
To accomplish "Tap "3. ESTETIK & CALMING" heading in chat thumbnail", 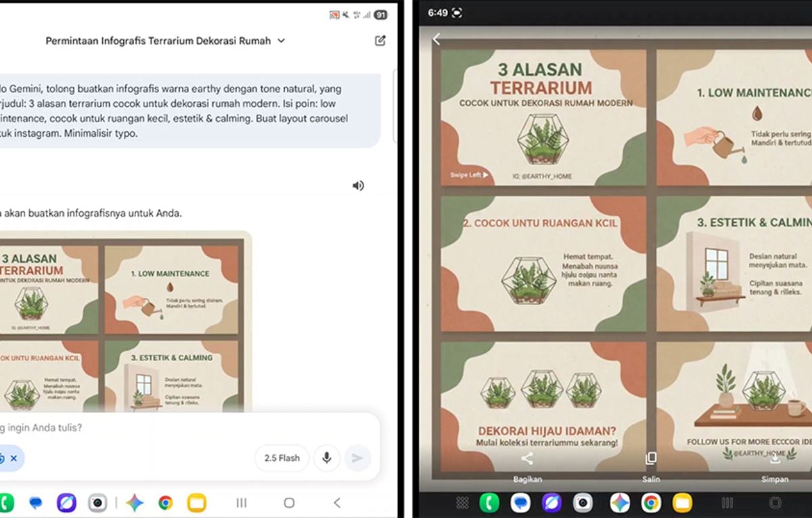I will coord(171,358).
